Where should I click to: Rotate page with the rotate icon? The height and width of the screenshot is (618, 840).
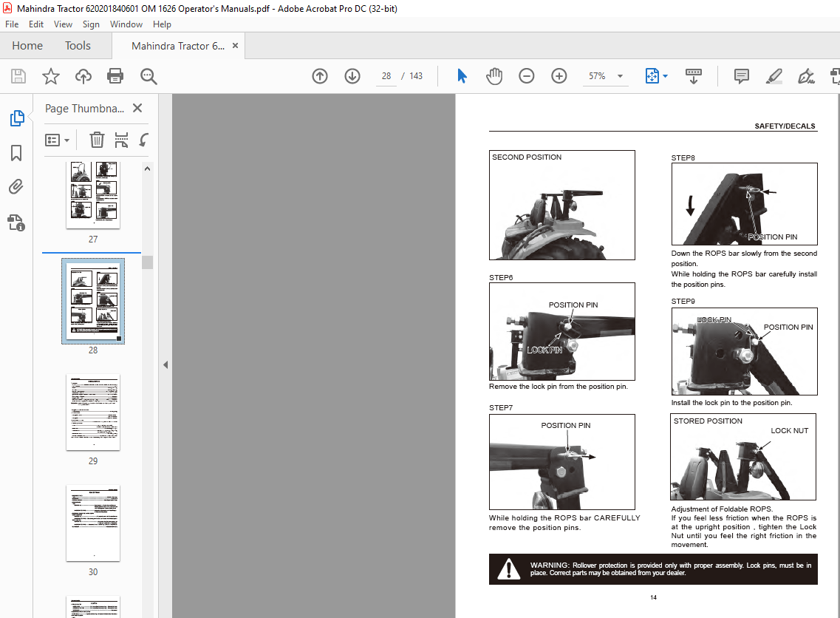tap(143, 140)
